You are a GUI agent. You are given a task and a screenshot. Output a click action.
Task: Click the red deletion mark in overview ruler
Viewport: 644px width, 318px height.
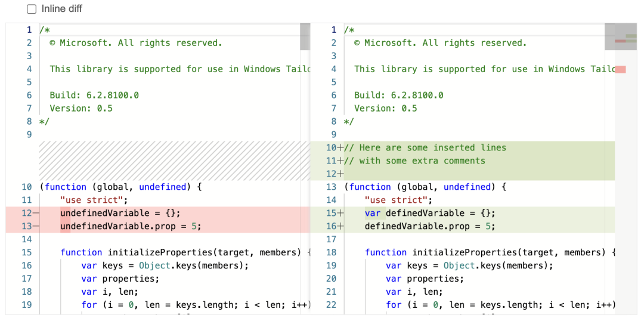(620, 70)
